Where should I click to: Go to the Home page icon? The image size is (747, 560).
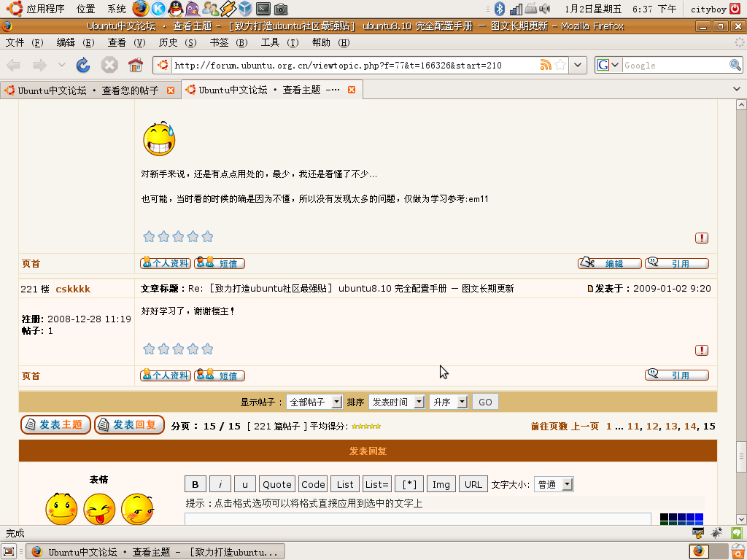pos(136,65)
